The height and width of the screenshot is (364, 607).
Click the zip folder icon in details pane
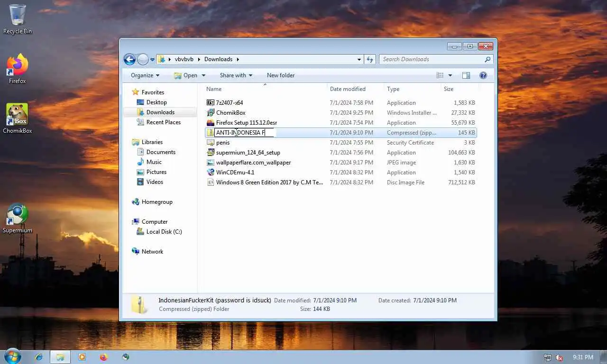(x=139, y=304)
